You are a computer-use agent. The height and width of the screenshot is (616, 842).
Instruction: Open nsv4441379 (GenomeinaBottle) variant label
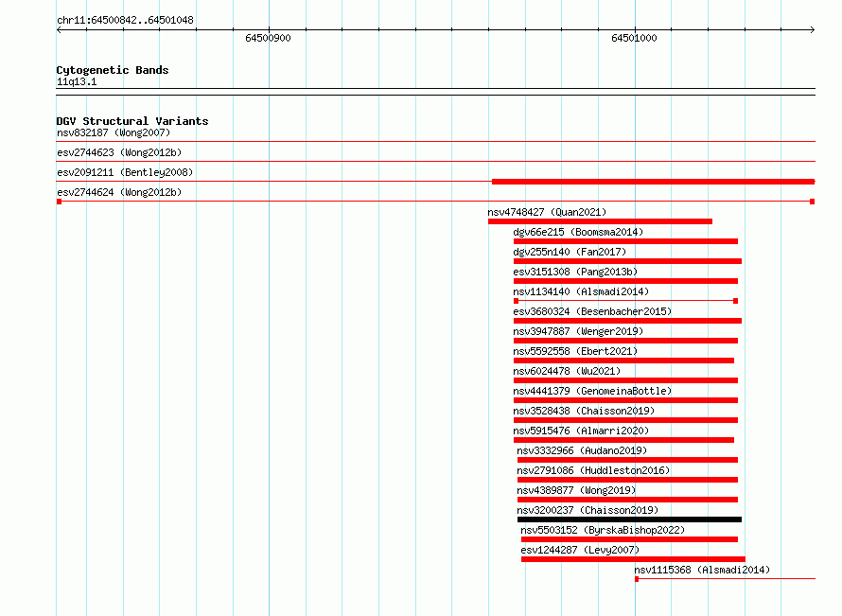pyautogui.click(x=592, y=391)
